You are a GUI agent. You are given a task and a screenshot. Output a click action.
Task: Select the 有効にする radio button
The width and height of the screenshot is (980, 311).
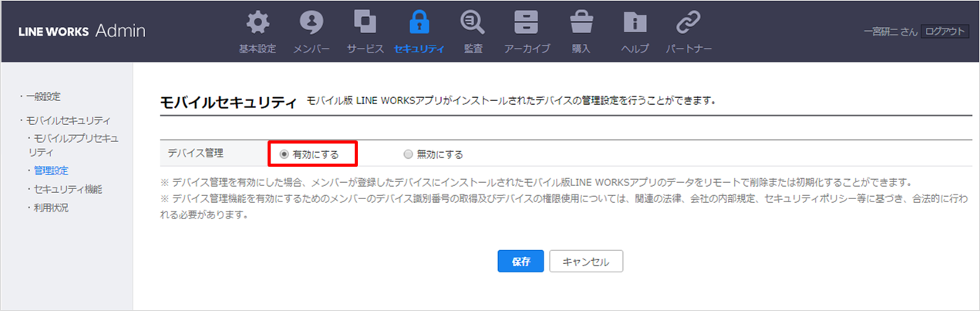pyautogui.click(x=285, y=154)
